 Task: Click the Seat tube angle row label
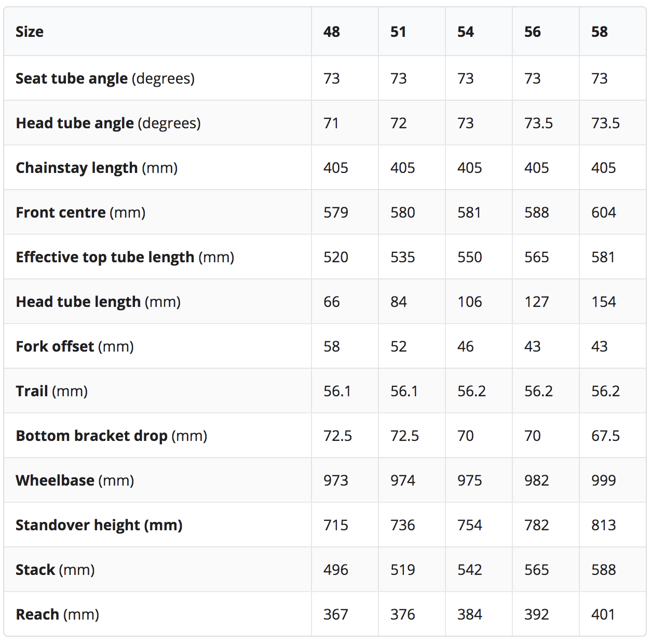click(105, 78)
